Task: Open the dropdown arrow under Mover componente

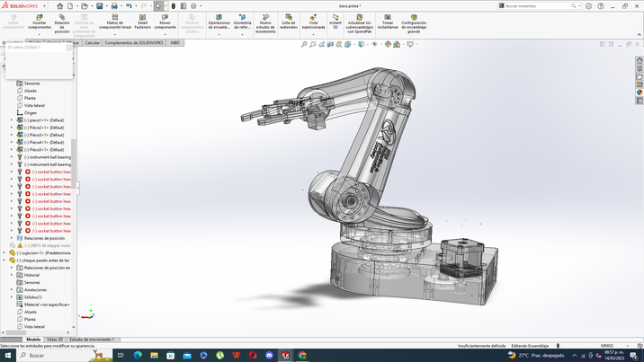Action: point(165,34)
